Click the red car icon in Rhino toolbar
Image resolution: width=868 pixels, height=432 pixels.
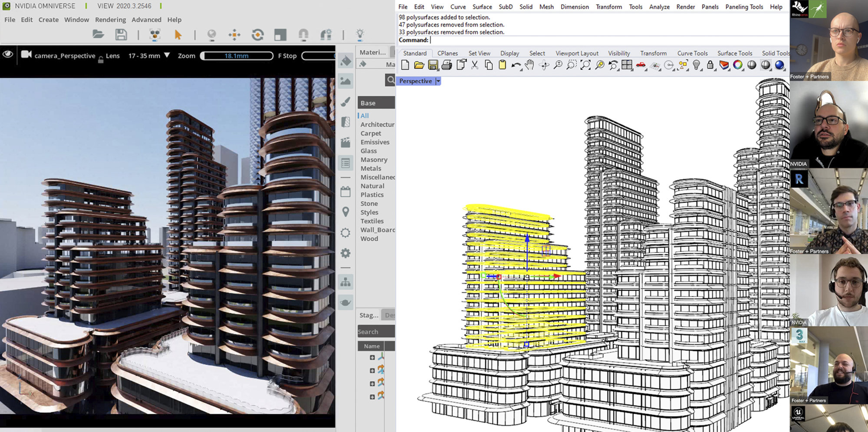[x=641, y=65]
